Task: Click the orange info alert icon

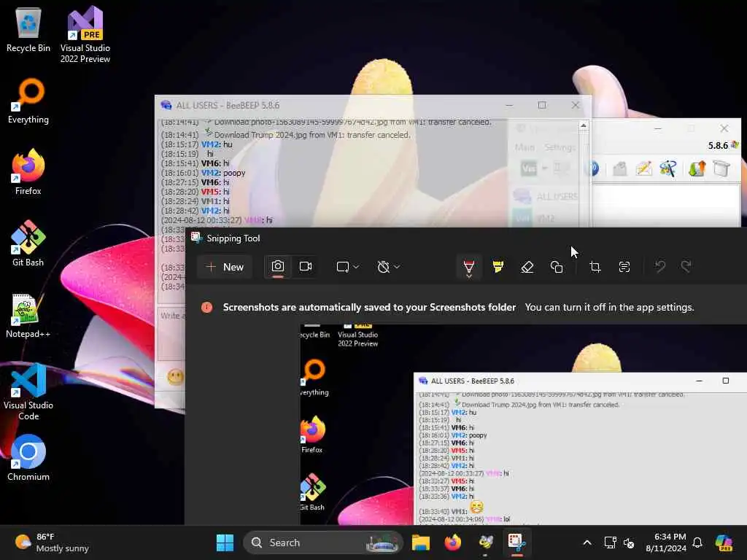Action: (x=206, y=307)
